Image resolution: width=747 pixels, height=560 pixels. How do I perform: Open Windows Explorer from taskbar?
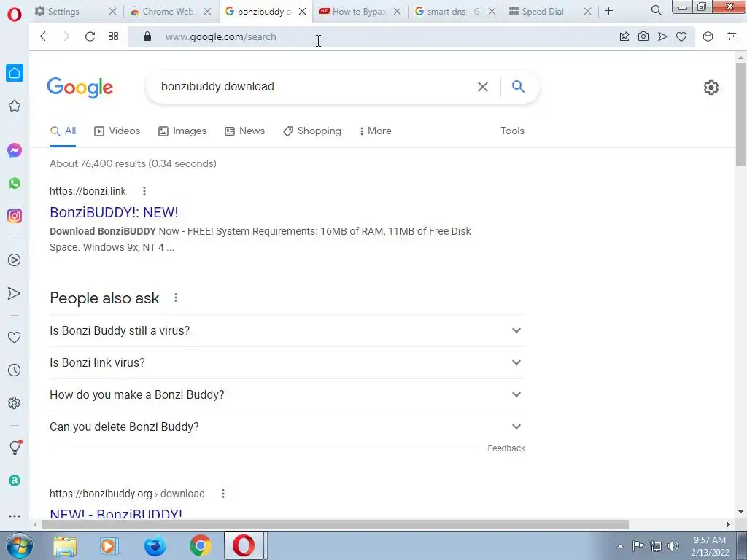click(x=65, y=546)
